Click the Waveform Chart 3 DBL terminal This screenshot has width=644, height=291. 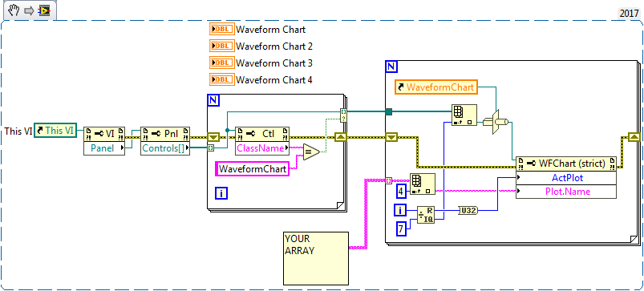point(222,63)
